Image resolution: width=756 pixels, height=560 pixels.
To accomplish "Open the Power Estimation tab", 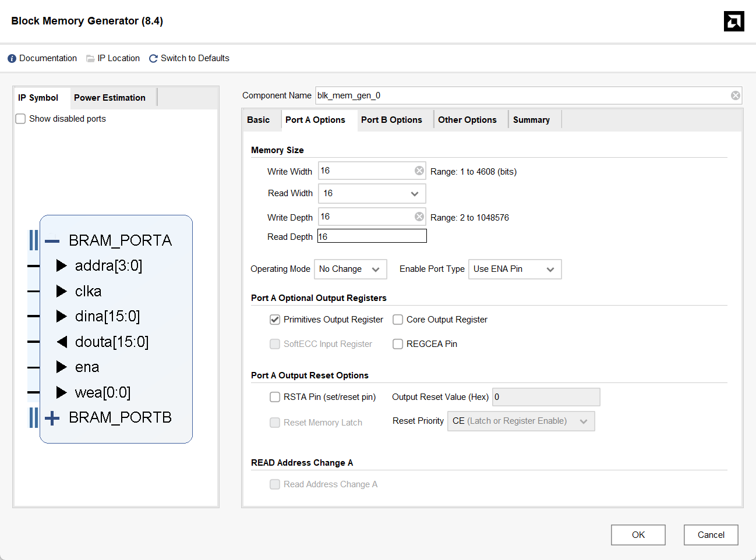I will pos(109,98).
